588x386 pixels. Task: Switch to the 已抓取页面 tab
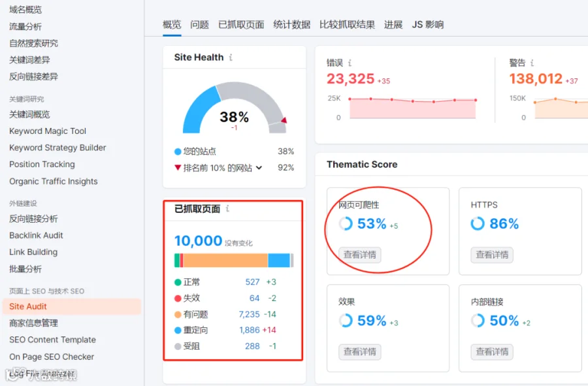pos(240,25)
